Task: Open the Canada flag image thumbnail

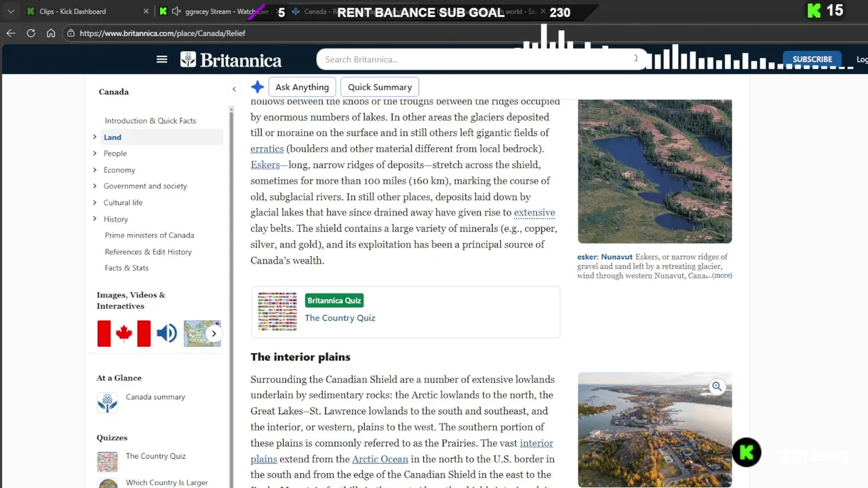Action: click(x=124, y=333)
